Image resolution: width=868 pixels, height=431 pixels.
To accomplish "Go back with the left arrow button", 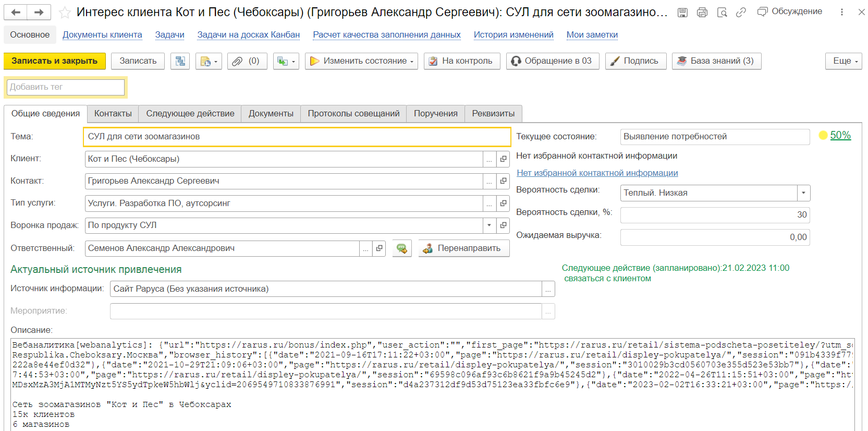I will (x=16, y=12).
